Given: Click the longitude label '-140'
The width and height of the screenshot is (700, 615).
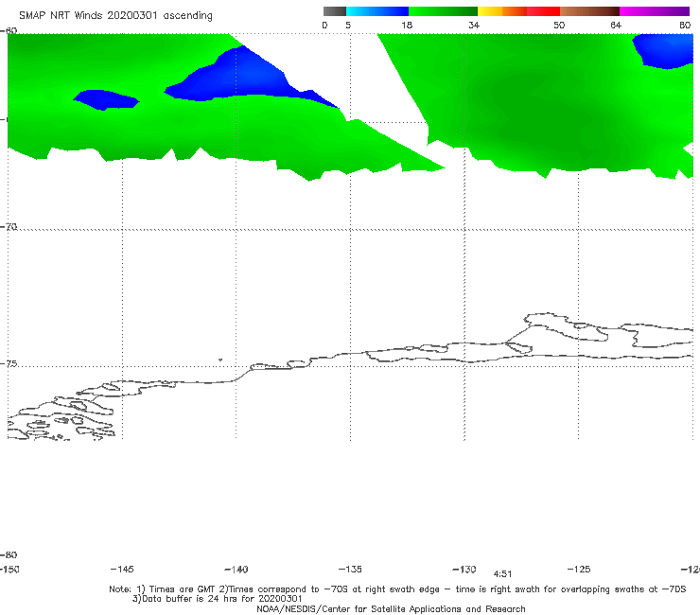Looking at the screenshot, I should pos(236,570).
